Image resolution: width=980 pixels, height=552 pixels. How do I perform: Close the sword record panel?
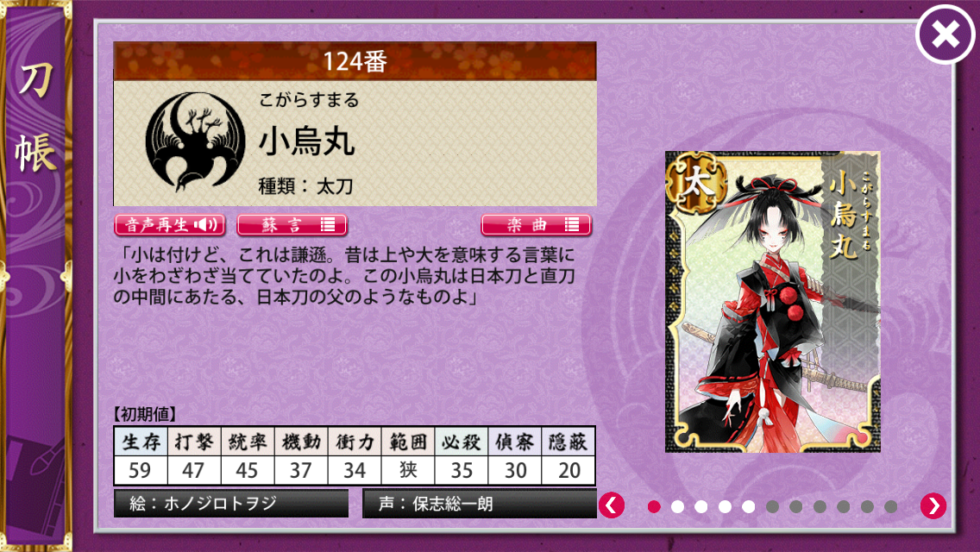pos(945,34)
